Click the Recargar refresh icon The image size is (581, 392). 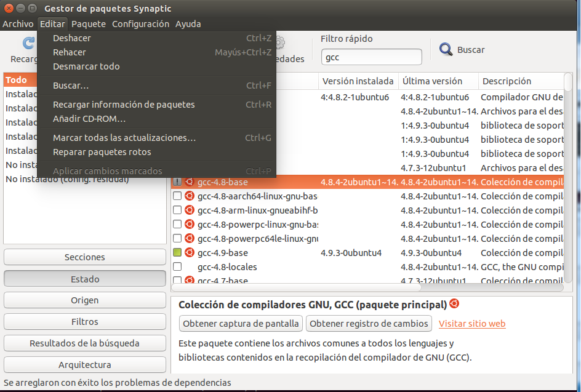(x=29, y=43)
